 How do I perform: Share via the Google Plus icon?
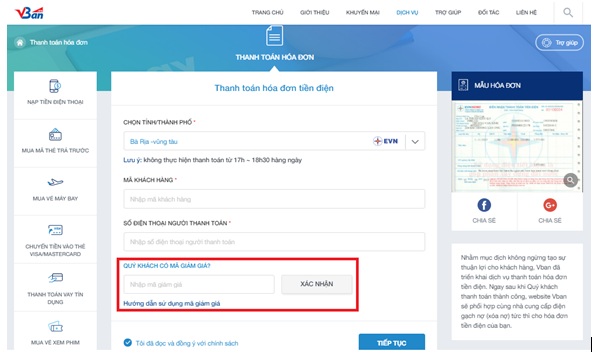click(x=550, y=205)
